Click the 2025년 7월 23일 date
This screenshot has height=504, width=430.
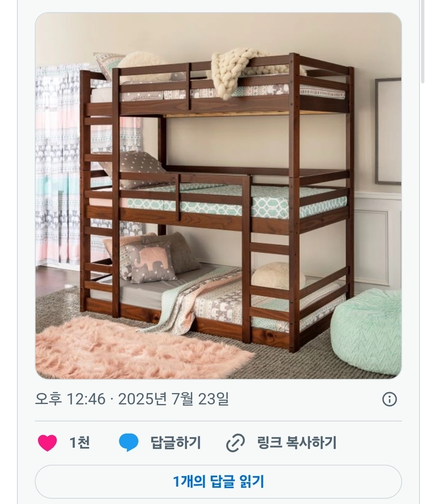(174, 399)
